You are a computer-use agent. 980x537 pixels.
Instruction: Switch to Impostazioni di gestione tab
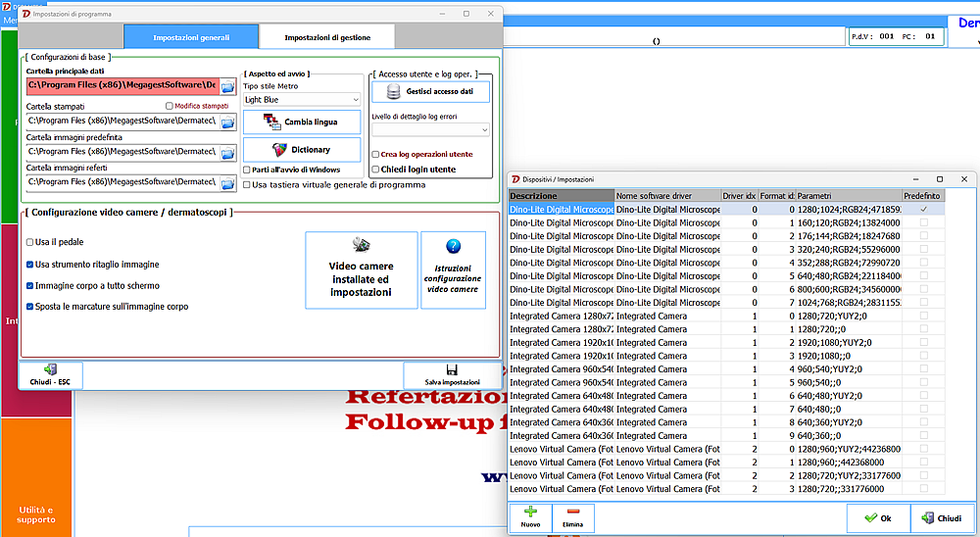pos(327,37)
